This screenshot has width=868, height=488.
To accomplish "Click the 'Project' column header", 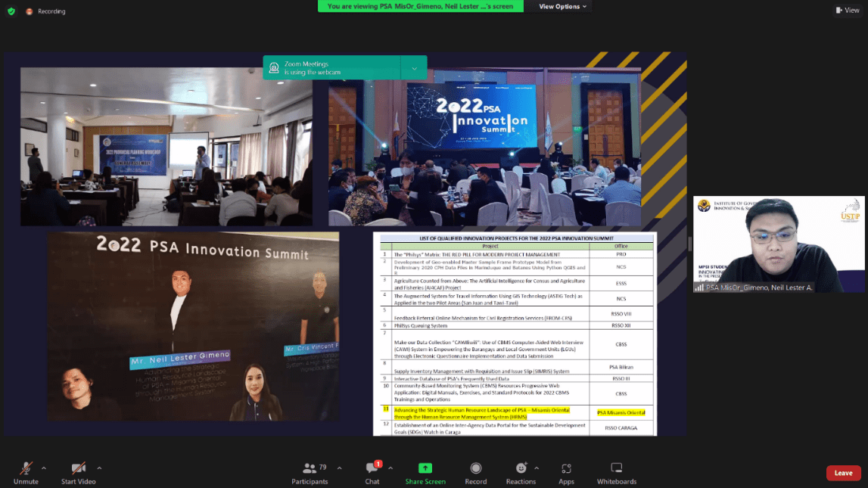I will 490,246.
